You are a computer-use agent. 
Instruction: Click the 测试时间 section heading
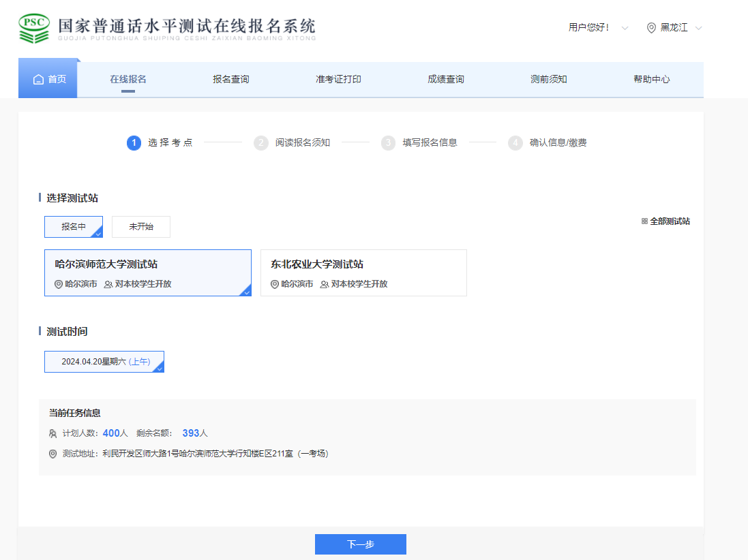coord(67,332)
